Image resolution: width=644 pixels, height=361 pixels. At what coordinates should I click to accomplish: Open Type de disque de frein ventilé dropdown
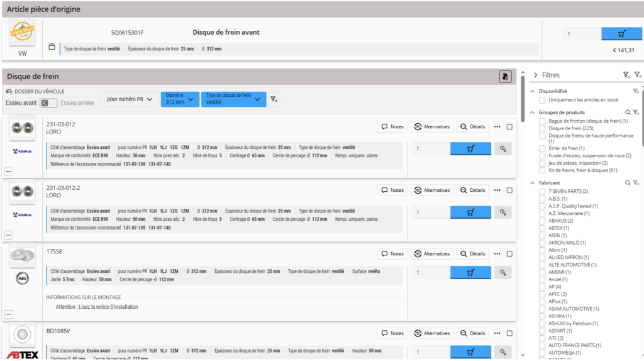coord(233,99)
